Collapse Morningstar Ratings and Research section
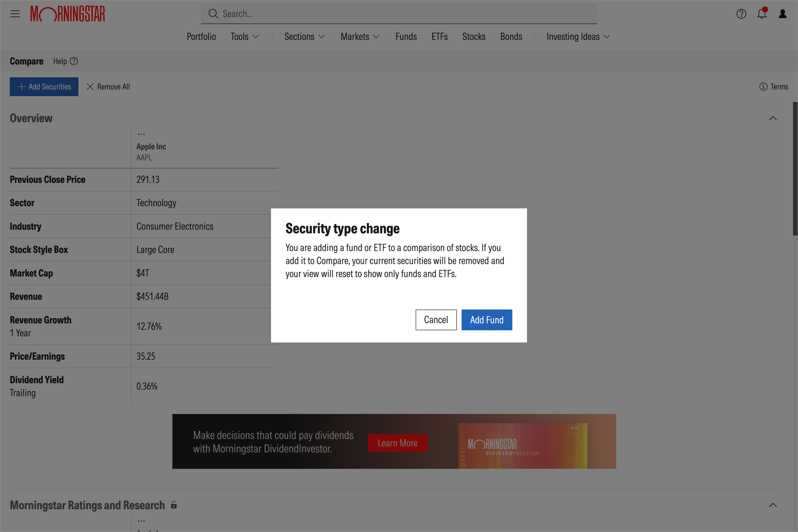Image resolution: width=798 pixels, height=532 pixels. tap(773, 505)
